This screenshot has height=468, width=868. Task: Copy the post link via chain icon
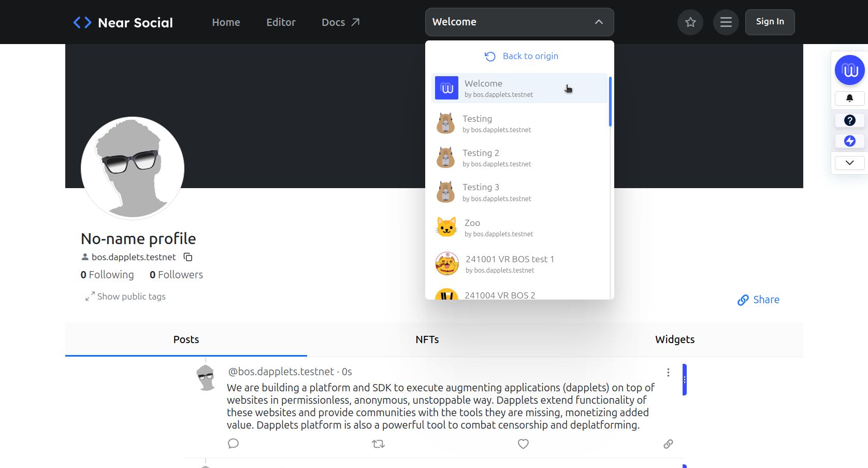coord(668,444)
